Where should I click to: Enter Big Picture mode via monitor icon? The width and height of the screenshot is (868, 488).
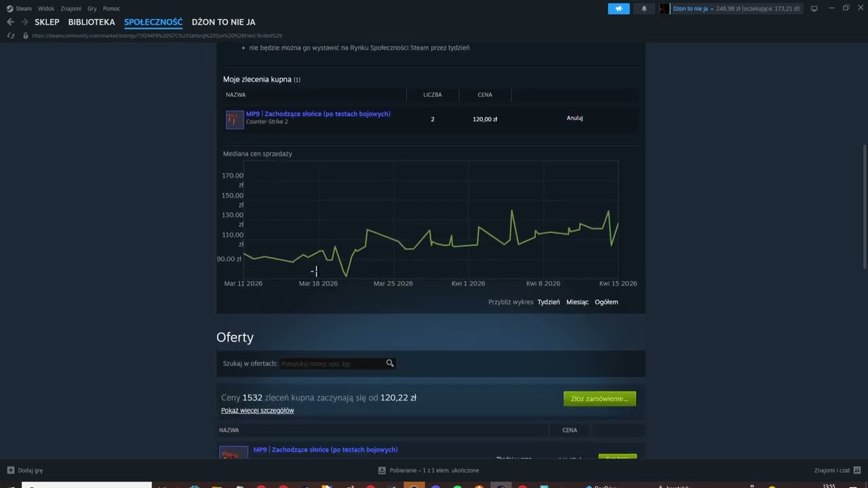(x=814, y=9)
